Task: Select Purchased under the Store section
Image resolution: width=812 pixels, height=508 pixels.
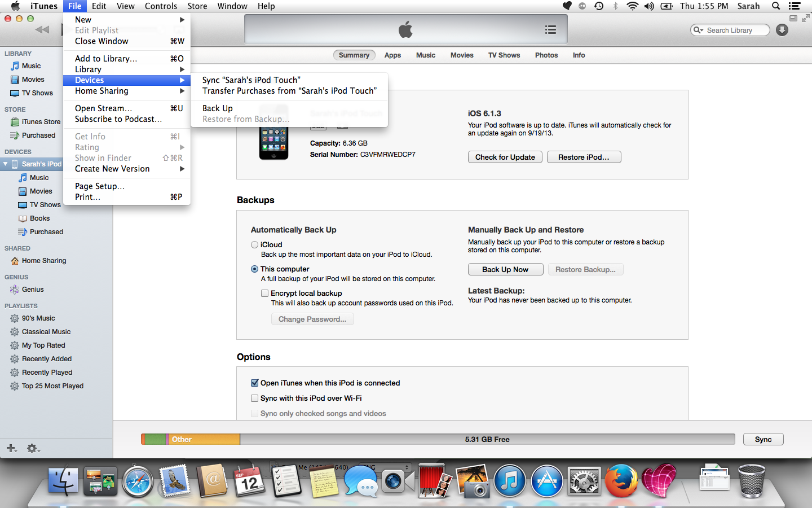Action: 38,135
